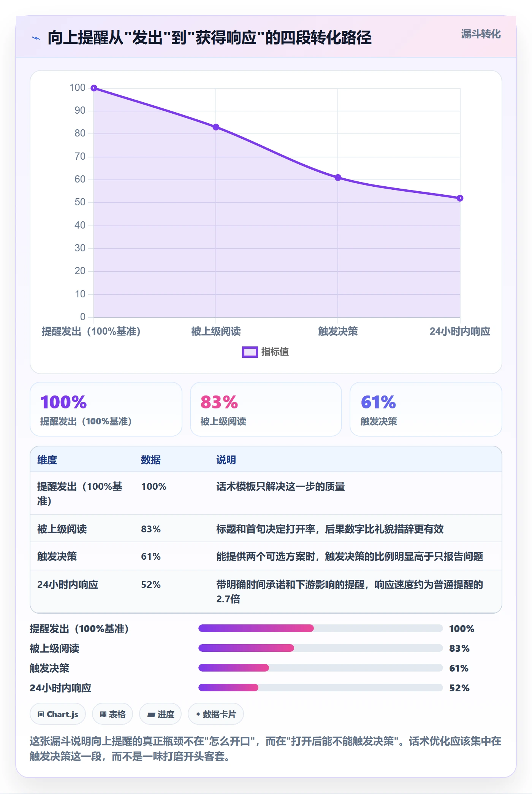This screenshot has height=794, width=532.
Task: Toggle the 指标值 legend swatch
Action: click(x=250, y=352)
